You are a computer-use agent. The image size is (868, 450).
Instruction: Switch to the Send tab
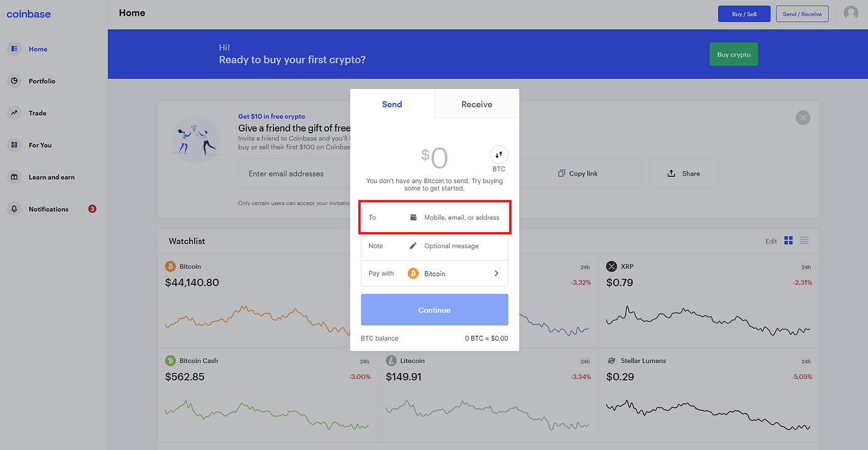pyautogui.click(x=392, y=104)
